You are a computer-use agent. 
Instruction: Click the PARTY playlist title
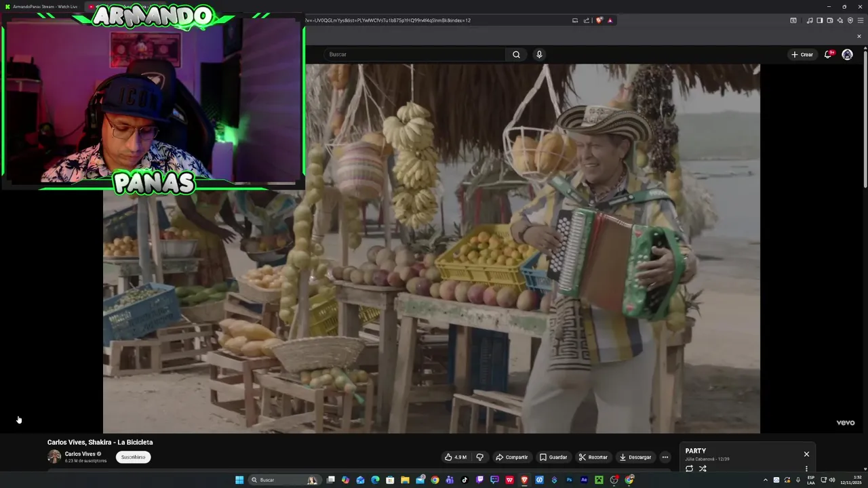point(696,451)
